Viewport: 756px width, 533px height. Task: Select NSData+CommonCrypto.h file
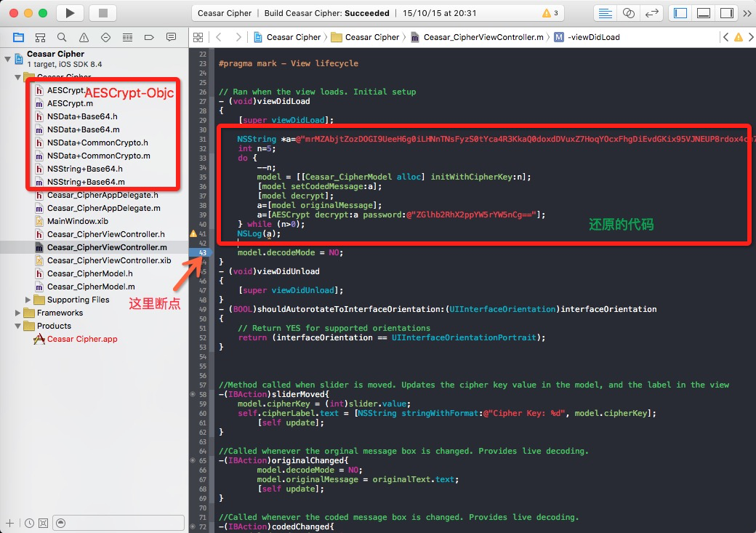97,143
